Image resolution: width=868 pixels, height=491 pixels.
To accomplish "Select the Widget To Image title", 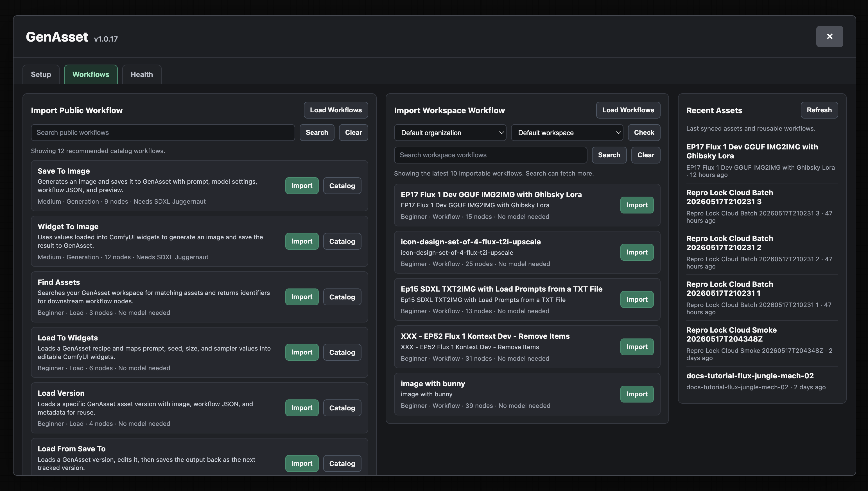I will (x=68, y=227).
